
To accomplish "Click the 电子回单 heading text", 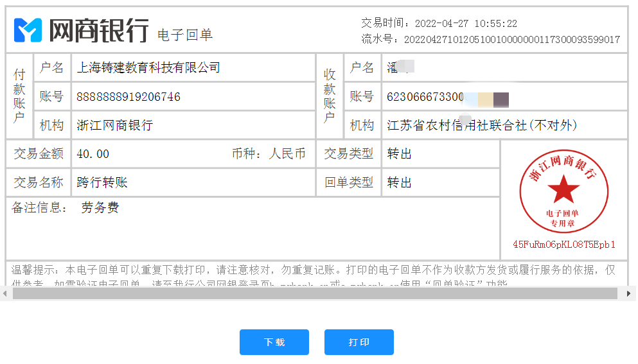I will tap(185, 35).
